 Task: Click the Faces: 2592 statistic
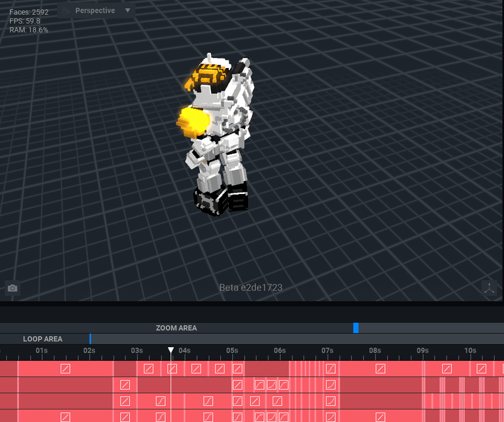pos(29,12)
